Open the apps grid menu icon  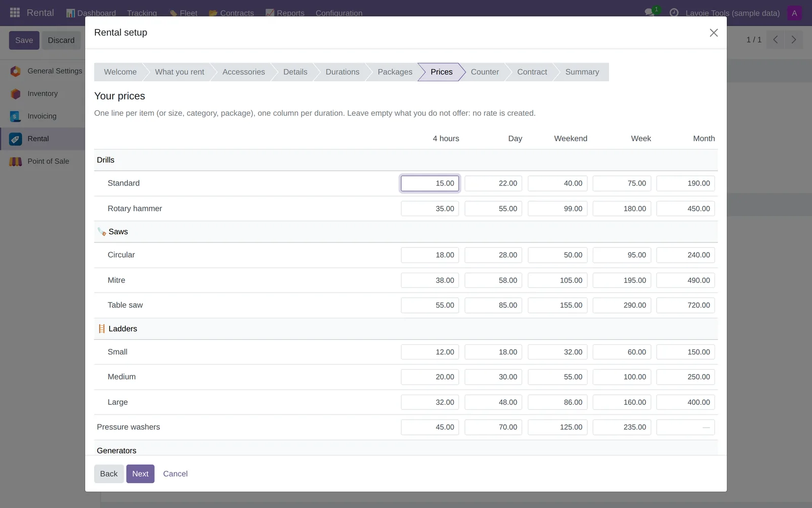(x=15, y=12)
